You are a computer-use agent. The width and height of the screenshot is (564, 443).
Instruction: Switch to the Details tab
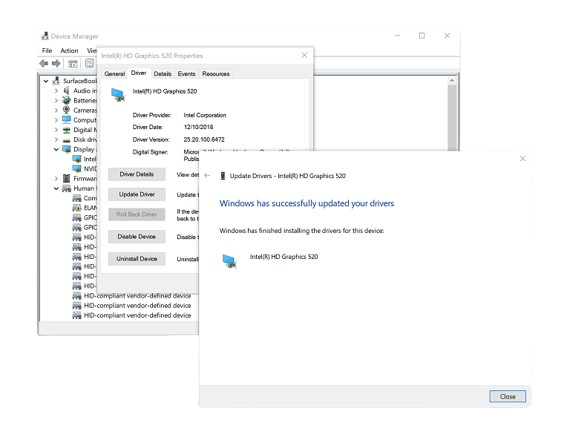coord(163,74)
